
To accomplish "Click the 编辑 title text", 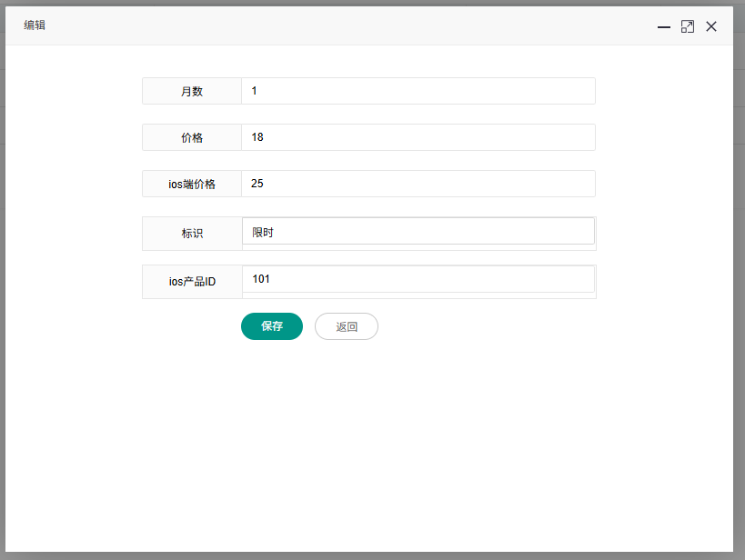I will pyautogui.click(x=35, y=25).
